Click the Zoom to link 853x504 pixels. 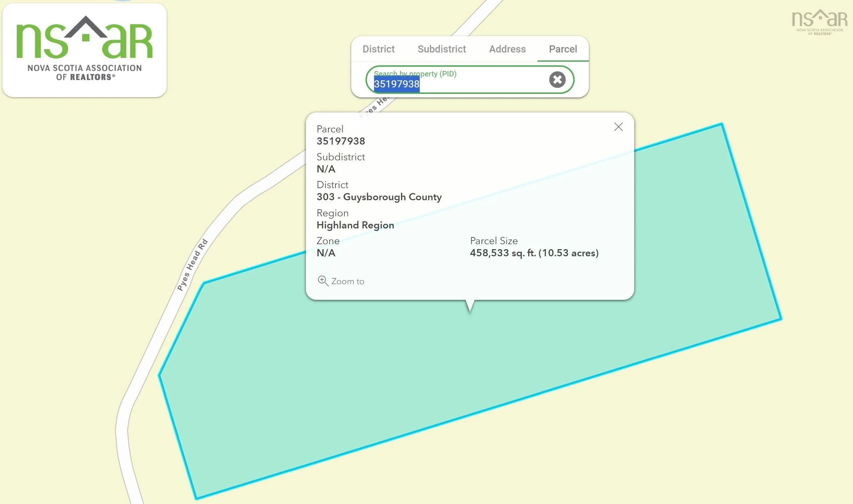click(347, 281)
